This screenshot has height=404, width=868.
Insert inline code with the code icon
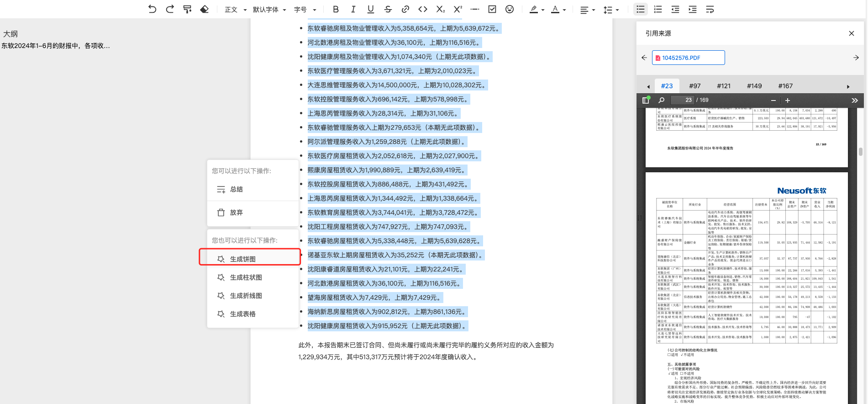(423, 9)
